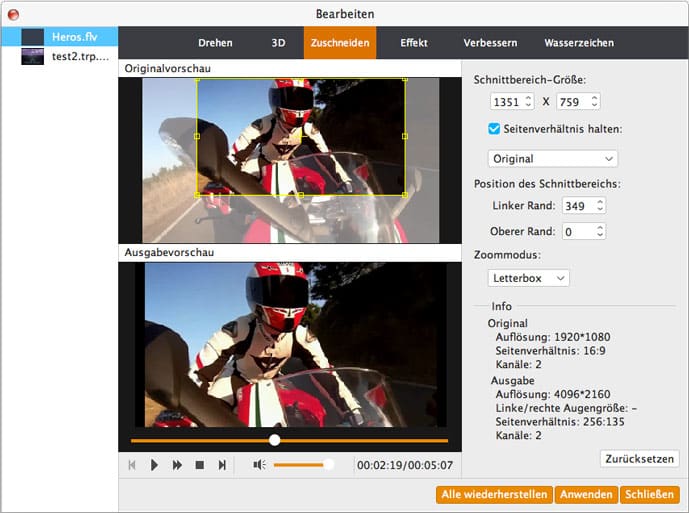This screenshot has width=689, height=513.
Task: Click the video timeline seek slider
Action: 274,440
